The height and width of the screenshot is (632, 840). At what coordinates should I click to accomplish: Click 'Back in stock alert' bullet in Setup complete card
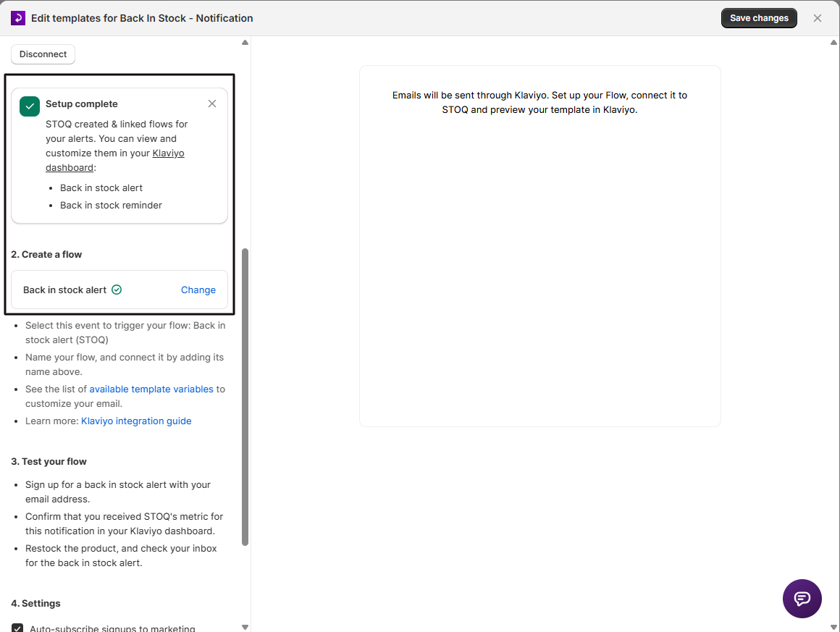coord(101,188)
